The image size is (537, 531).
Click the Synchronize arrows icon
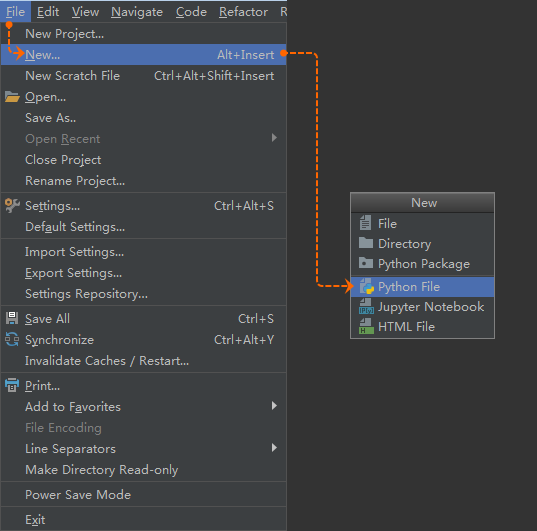coord(12,339)
